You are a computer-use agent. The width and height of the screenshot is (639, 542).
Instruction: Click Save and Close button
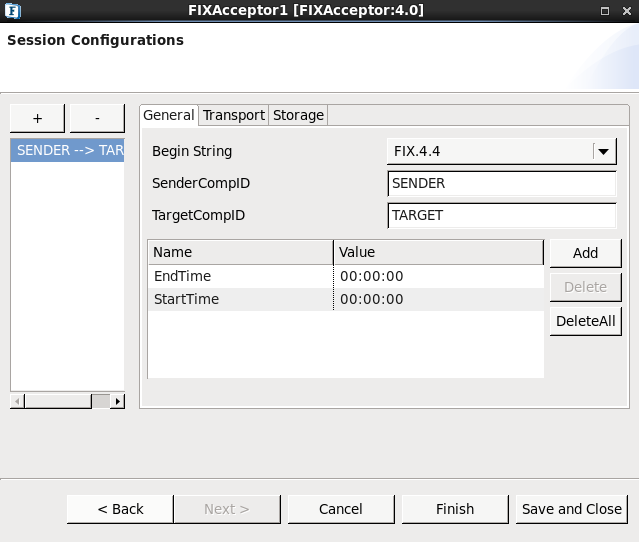click(x=572, y=509)
